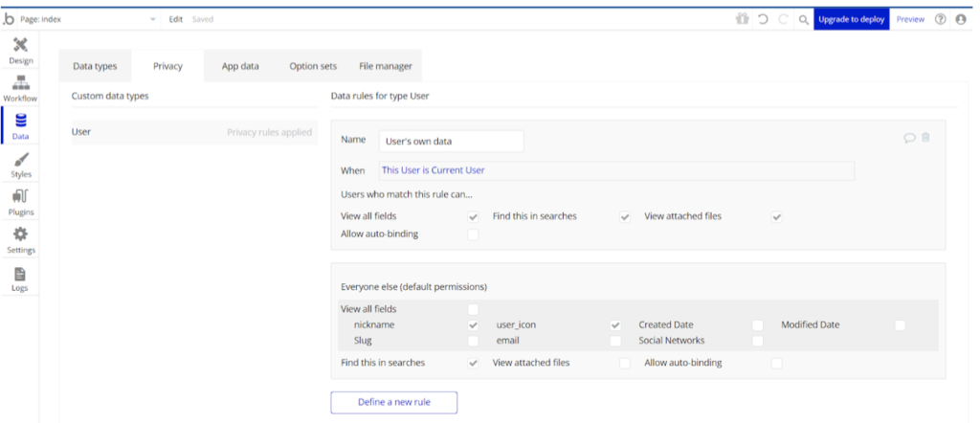Open Settings from the sidebar
Image resolution: width=980 pixels, height=423 pixels.
point(20,239)
